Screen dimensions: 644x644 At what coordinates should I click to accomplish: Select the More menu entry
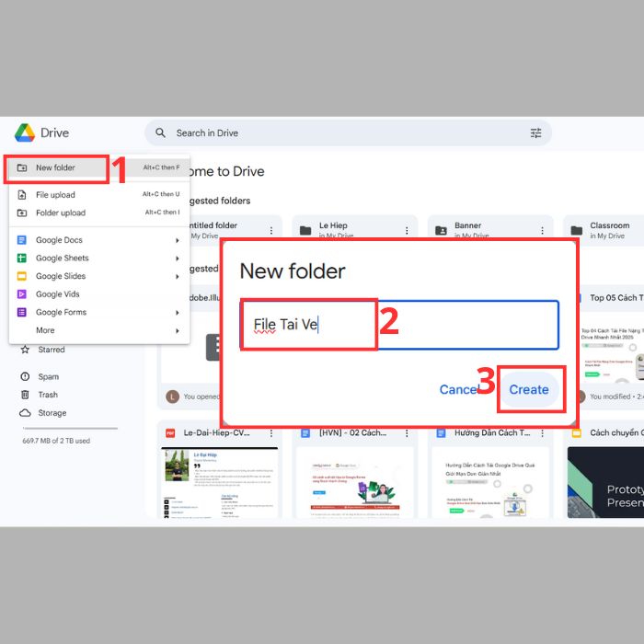click(99, 330)
